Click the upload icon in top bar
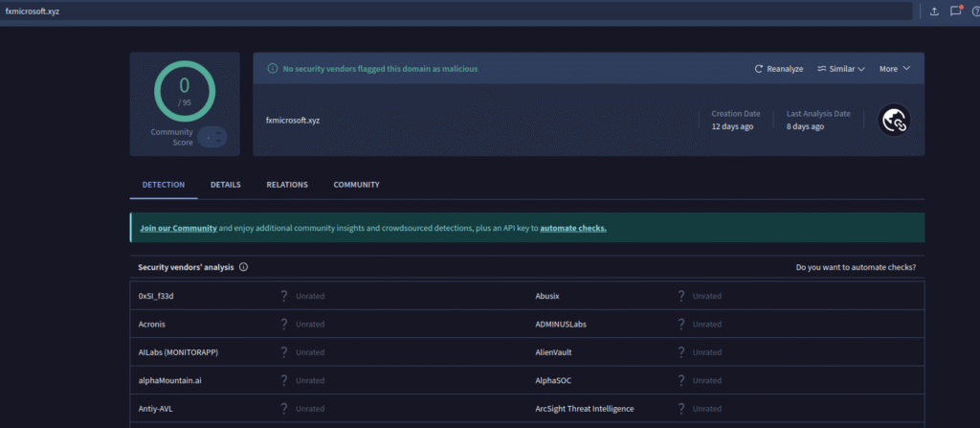The image size is (980, 428). 934,11
